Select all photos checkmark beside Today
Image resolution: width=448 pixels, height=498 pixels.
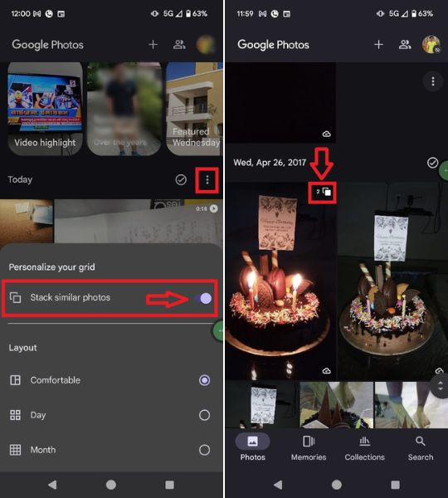[x=181, y=180]
